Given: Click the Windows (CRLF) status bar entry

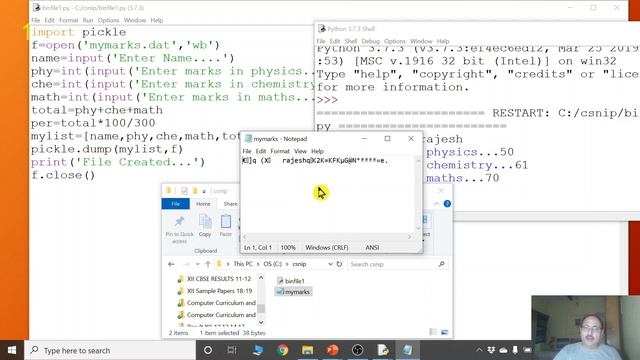Looking at the screenshot, I should [x=327, y=247].
